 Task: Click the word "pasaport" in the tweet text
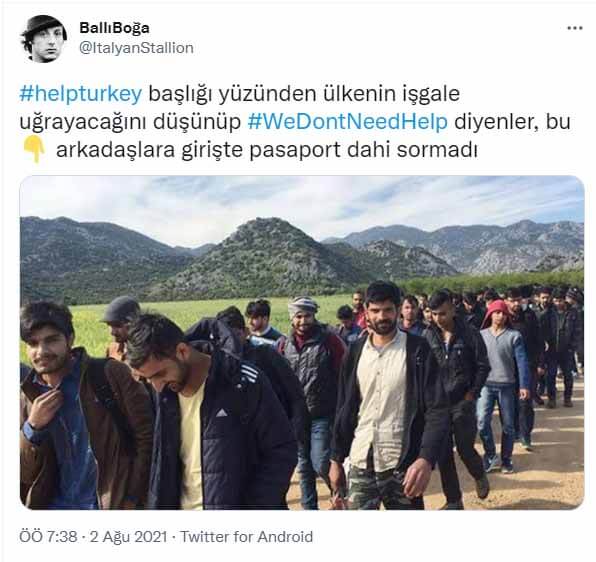[294, 150]
